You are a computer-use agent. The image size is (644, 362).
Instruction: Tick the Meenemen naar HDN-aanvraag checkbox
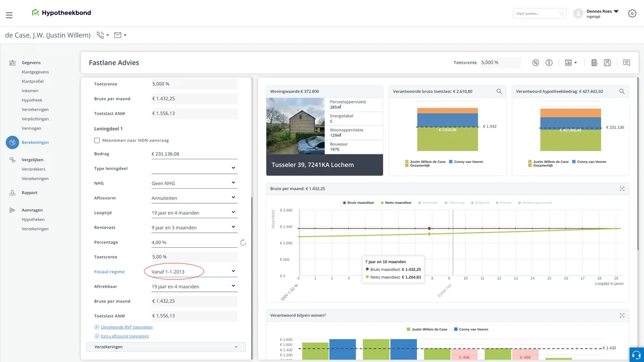(x=97, y=141)
